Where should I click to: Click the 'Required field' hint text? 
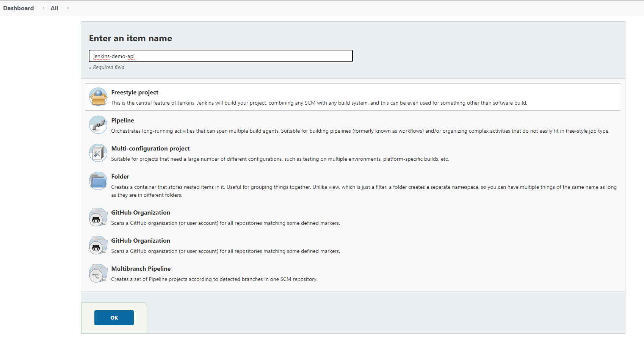pos(107,67)
